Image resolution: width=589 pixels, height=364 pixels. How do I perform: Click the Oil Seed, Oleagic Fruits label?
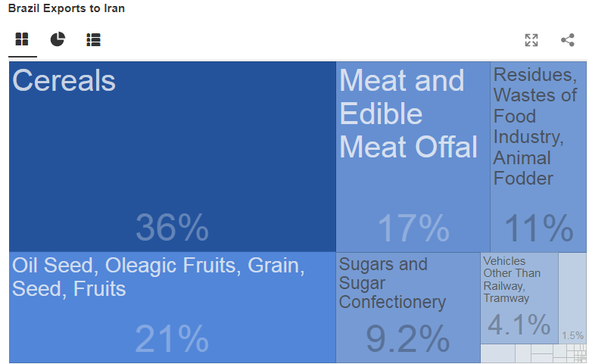158,277
